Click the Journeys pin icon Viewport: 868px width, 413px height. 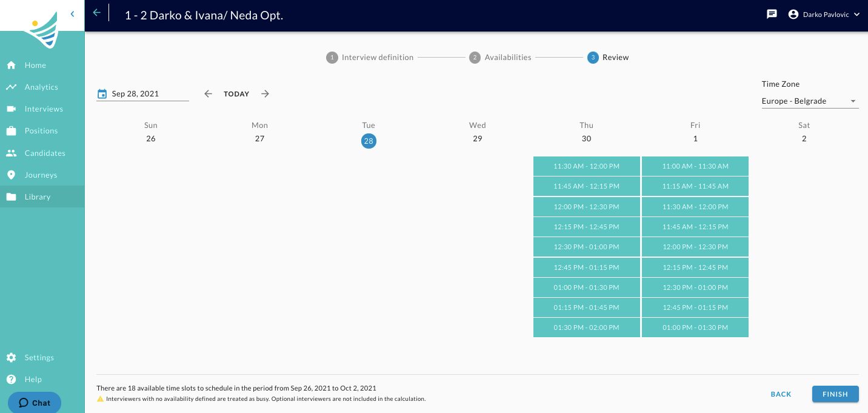click(11, 175)
